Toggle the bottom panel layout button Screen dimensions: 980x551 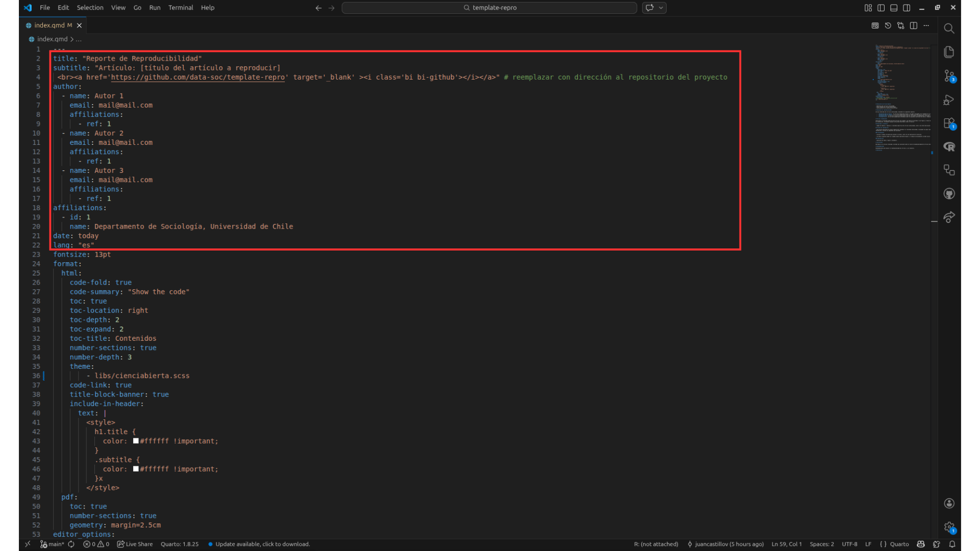tap(894, 8)
